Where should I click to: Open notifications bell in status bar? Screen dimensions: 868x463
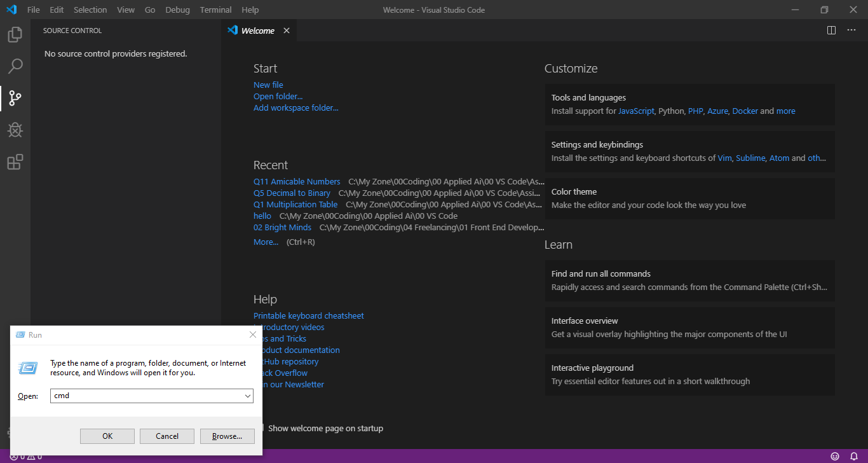pos(854,456)
